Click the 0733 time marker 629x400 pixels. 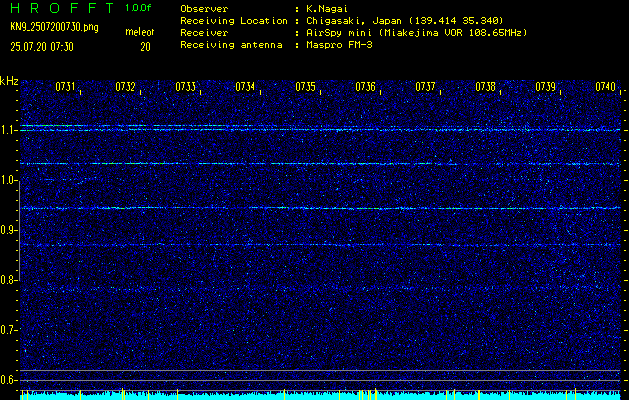tap(185, 87)
